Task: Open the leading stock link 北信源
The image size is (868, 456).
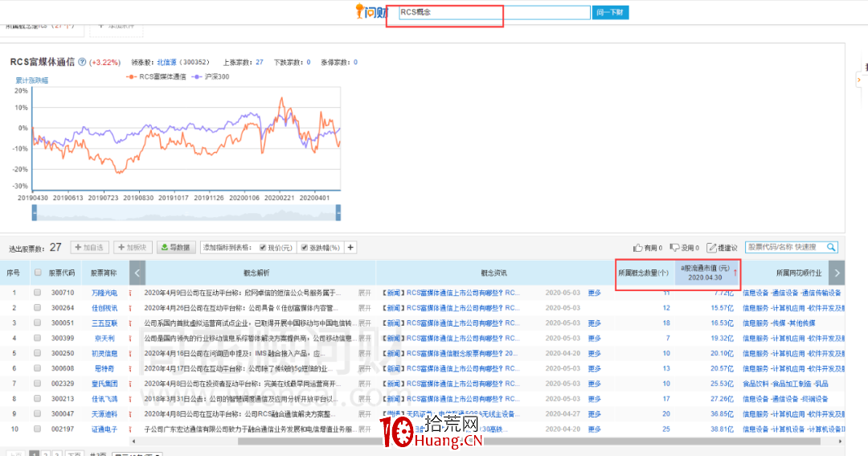Action: pyautogui.click(x=166, y=62)
